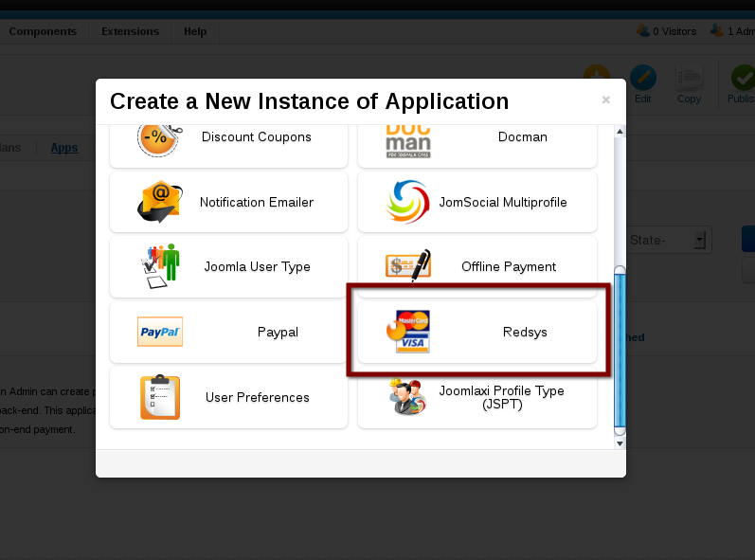The image size is (755, 560).
Task: Open the Extensions menu
Action: tap(130, 31)
